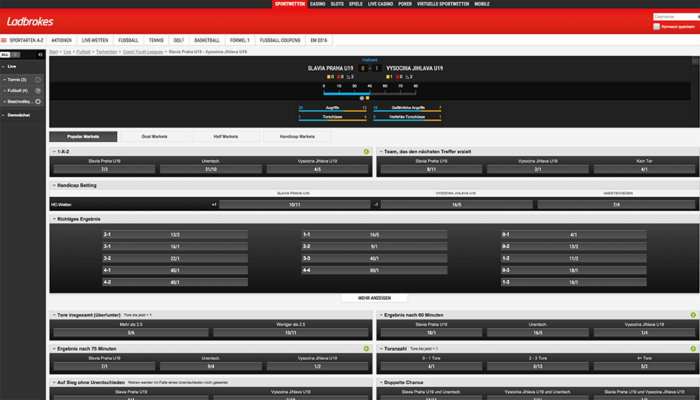This screenshot has height=400, width=700.
Task: Bet 4+ Tore at 5/2 in Toranzahl
Action: point(644,367)
